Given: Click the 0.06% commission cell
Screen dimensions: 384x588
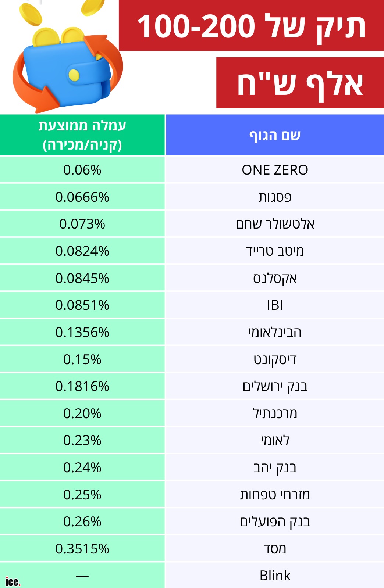Looking at the screenshot, I should (82, 170).
